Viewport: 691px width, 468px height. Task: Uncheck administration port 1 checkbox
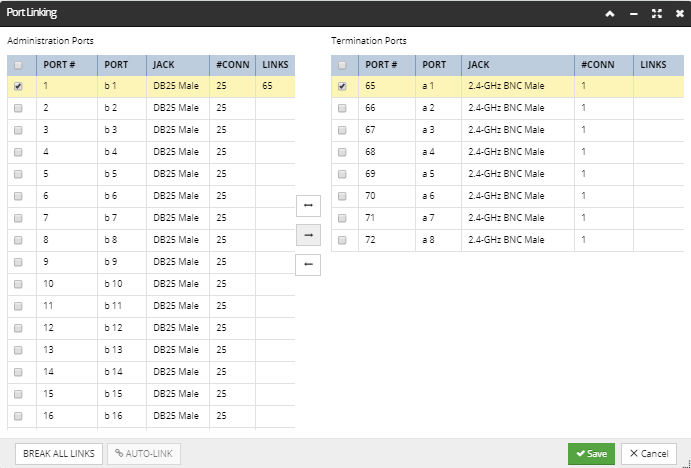18,86
